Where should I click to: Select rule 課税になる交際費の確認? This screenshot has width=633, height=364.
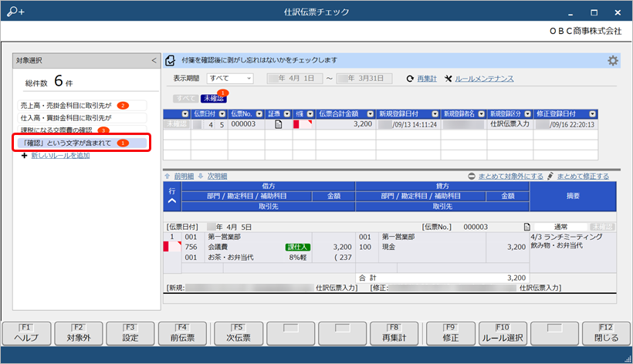point(82,130)
